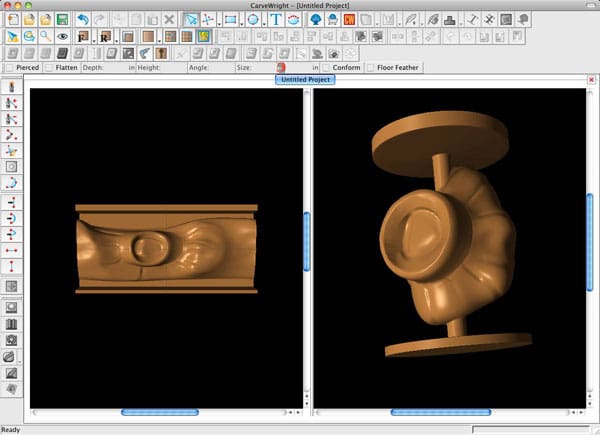Click the green Save project icon
Viewport: 600px width, 435px height.
click(62, 20)
